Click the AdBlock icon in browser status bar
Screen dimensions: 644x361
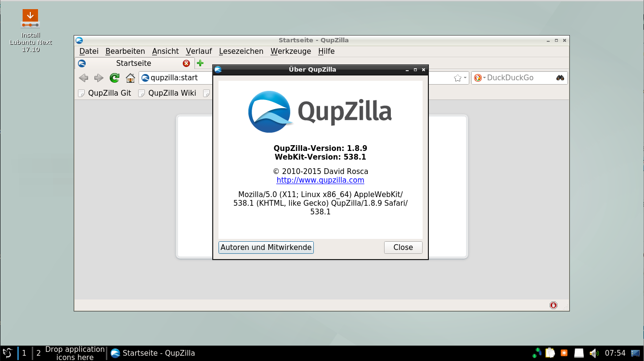pyautogui.click(x=554, y=305)
